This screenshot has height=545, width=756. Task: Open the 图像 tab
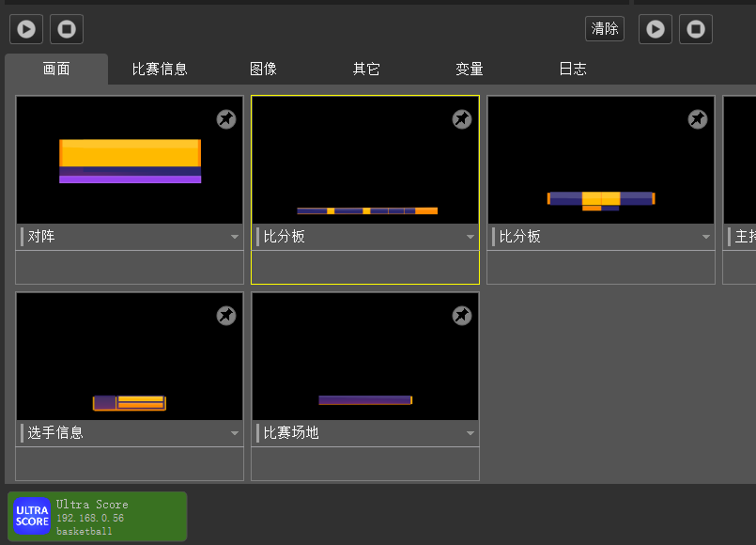(263, 70)
